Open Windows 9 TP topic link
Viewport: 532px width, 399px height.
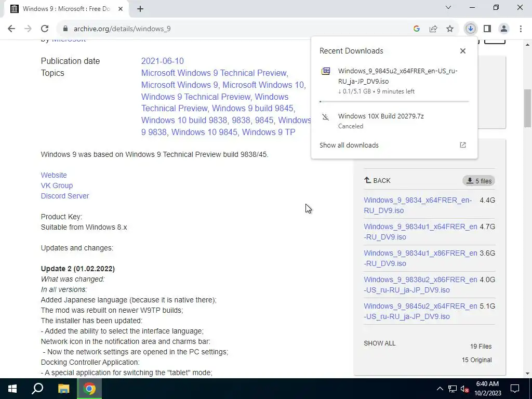click(269, 132)
